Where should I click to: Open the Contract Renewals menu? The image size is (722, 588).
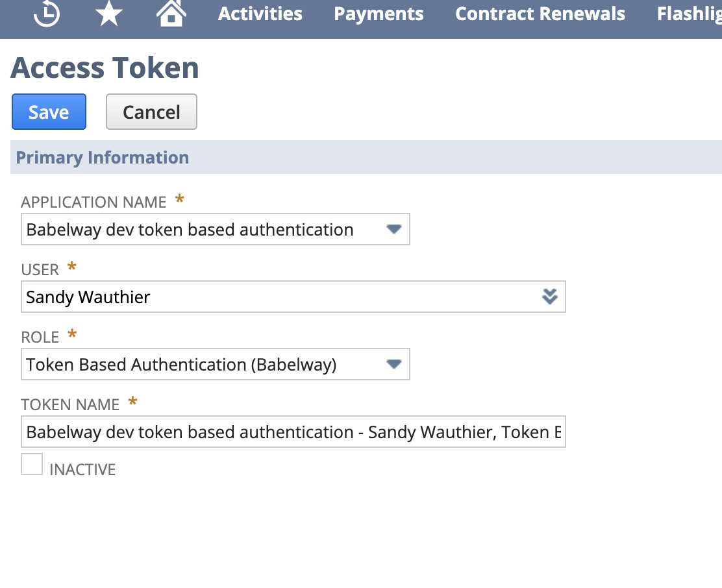click(540, 14)
